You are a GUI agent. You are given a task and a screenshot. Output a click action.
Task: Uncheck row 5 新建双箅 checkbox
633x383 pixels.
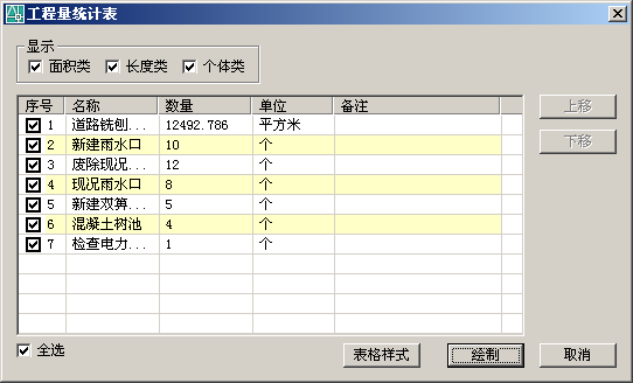pyautogui.click(x=33, y=205)
